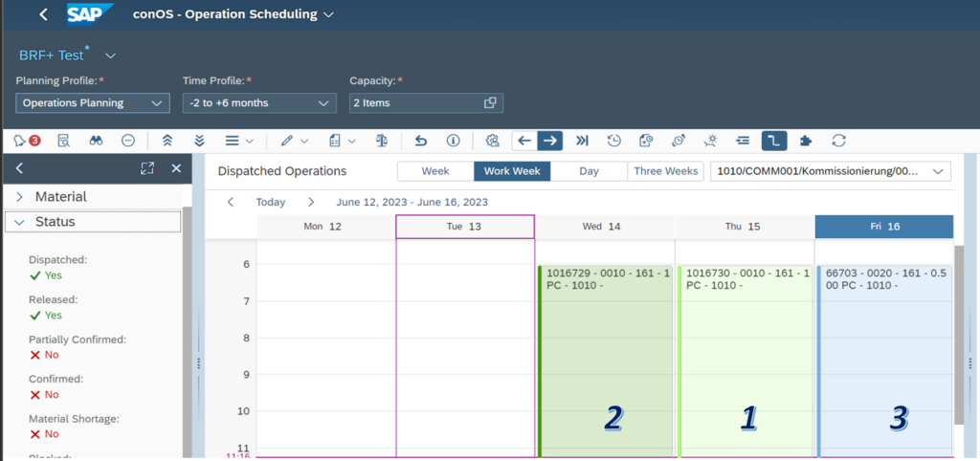Screen dimensions: 980x461
Task: Click the collapse all double-chevron up icon
Action: 167,141
